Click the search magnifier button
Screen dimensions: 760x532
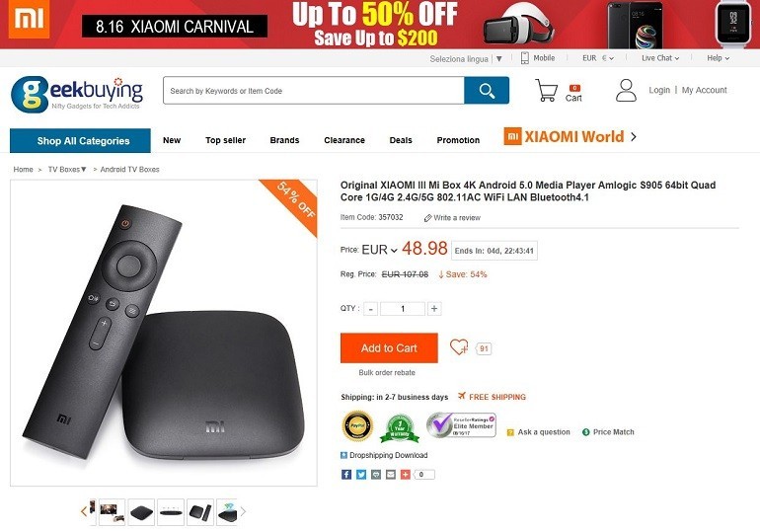pyautogui.click(x=487, y=90)
